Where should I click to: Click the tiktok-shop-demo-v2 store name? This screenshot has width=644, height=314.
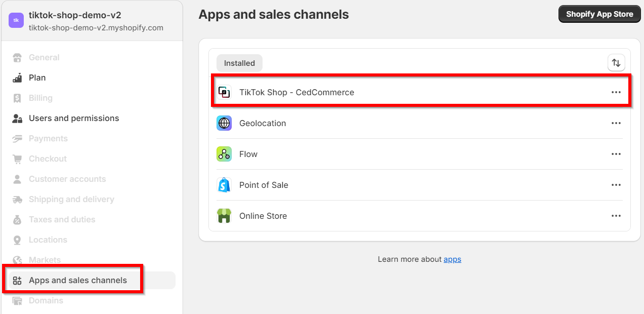coord(75,15)
